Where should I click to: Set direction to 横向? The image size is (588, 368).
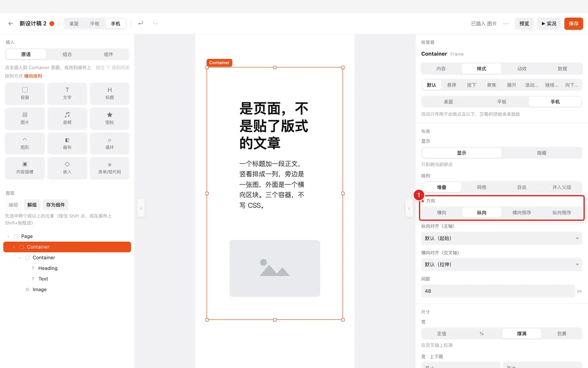tap(441, 213)
